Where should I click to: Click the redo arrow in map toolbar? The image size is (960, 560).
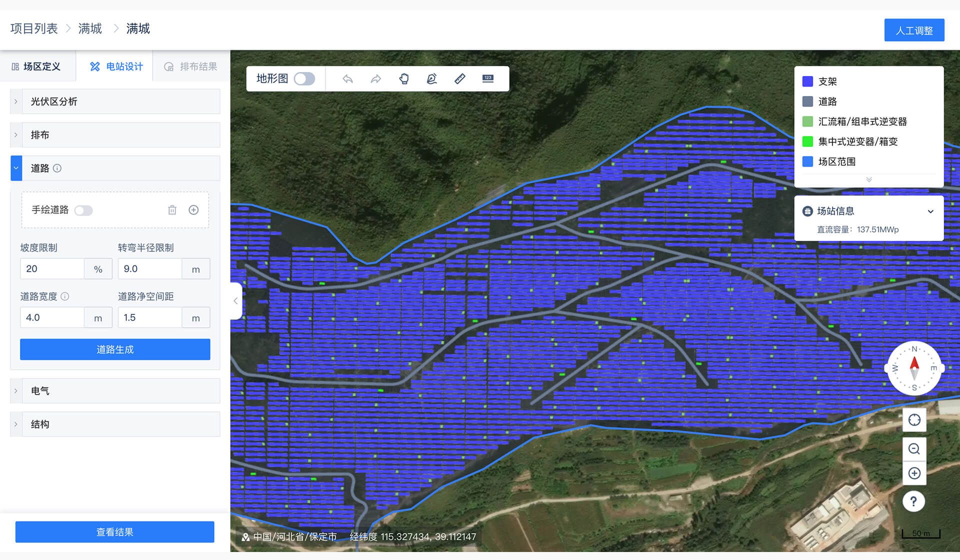click(375, 79)
